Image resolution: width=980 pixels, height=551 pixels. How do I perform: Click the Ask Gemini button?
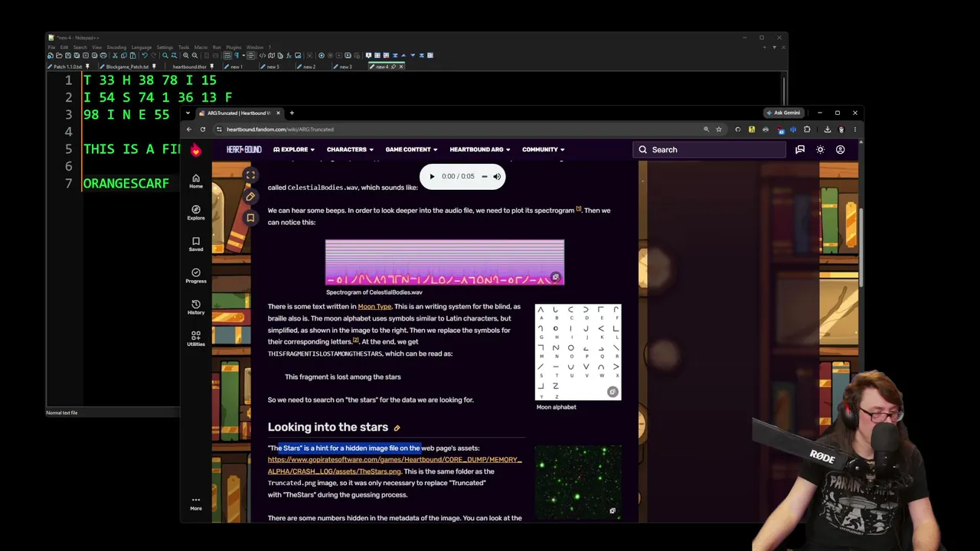pyautogui.click(x=783, y=112)
